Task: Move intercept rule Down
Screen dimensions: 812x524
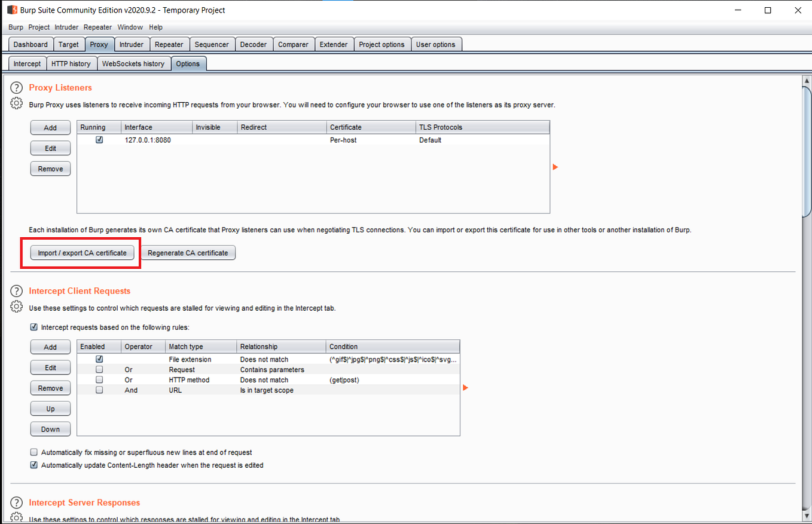Action: pyautogui.click(x=50, y=429)
